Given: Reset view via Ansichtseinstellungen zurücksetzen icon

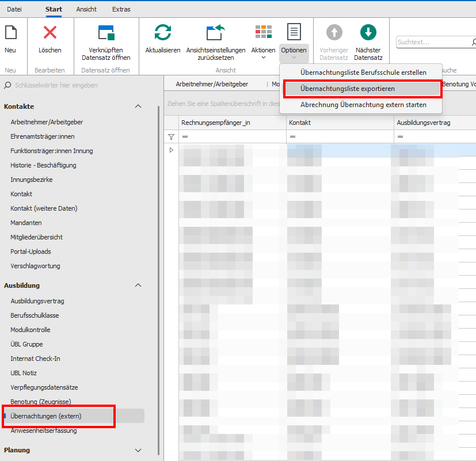Looking at the screenshot, I should (215, 32).
